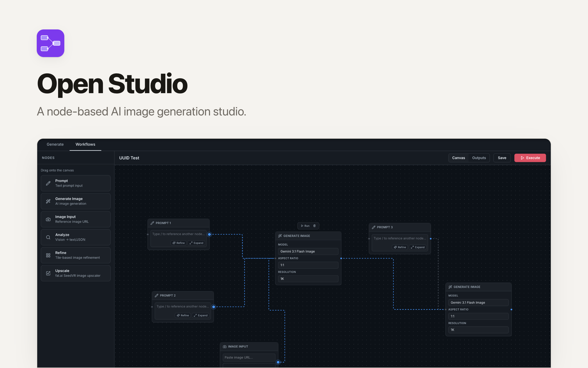This screenshot has height=368, width=588.
Task: Click the Image Input card label in sidebar
Action: [65, 217]
